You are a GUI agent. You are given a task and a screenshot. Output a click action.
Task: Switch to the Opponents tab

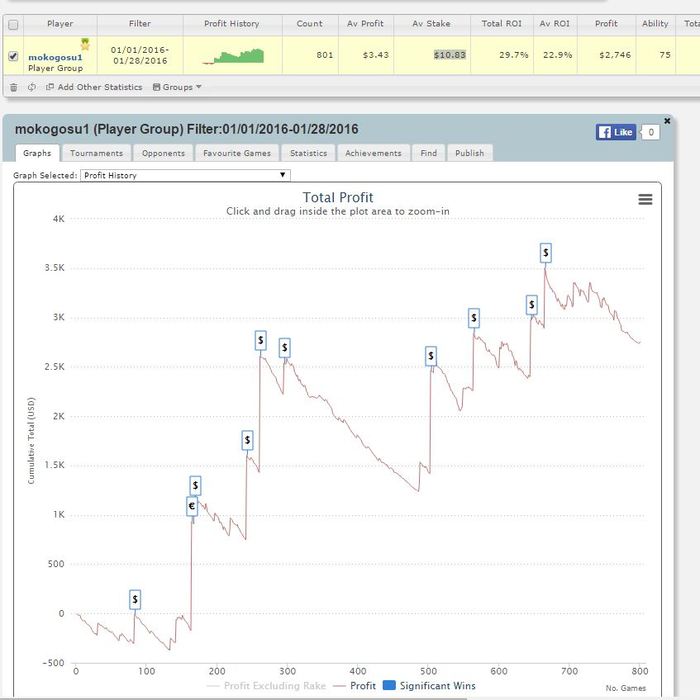[163, 153]
